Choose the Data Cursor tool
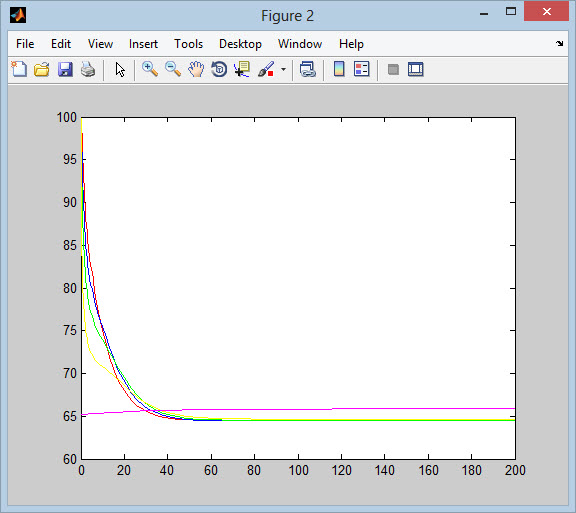This screenshot has height=513, width=576. 242,69
